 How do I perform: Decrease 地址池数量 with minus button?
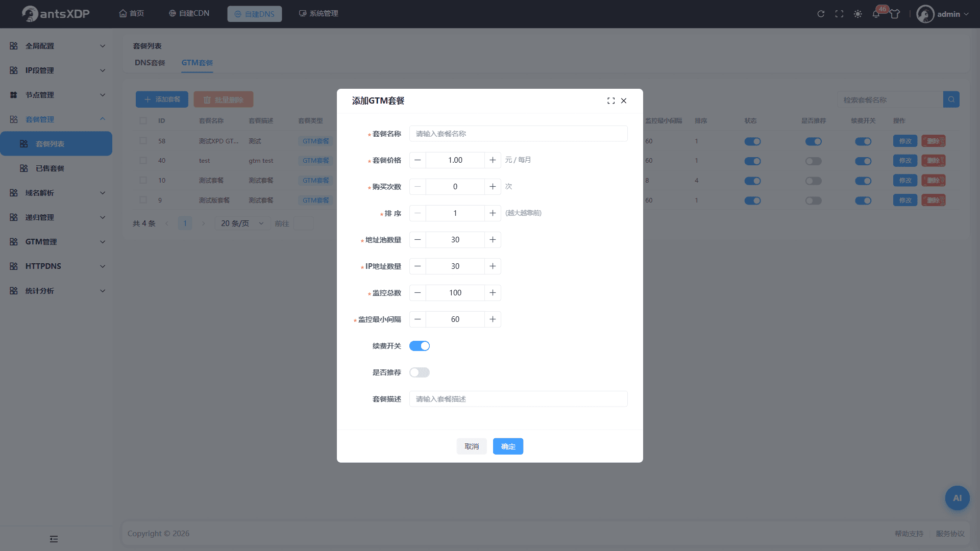coord(418,240)
